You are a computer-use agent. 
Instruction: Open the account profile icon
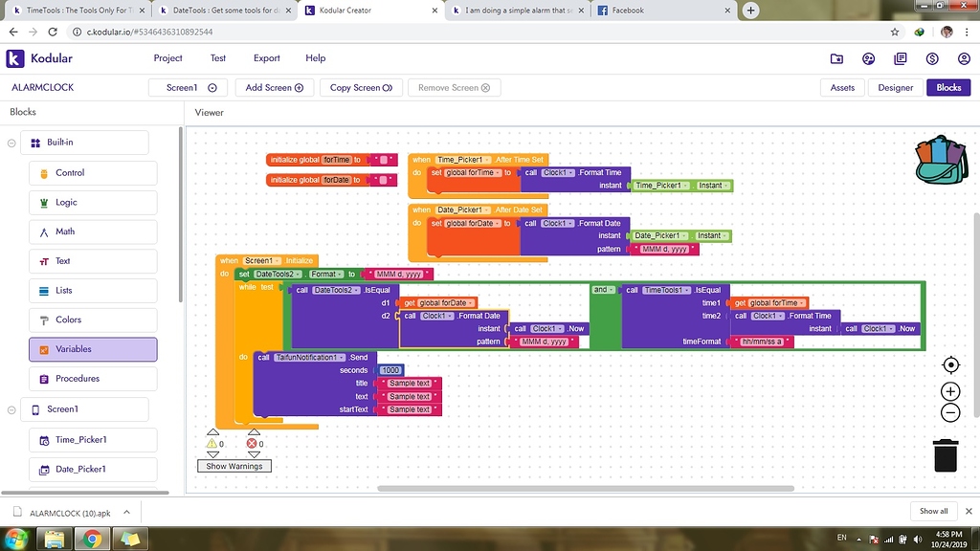pyautogui.click(x=964, y=58)
